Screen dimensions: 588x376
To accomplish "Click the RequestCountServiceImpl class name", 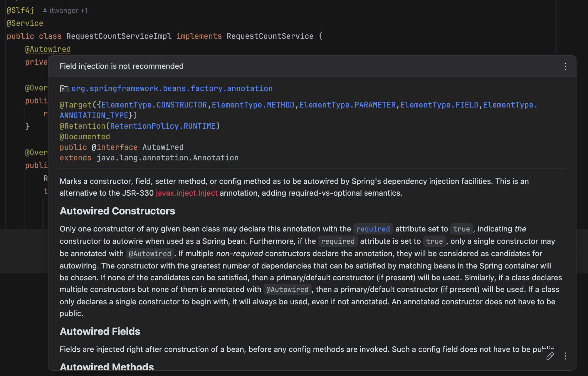I will coord(119,36).
